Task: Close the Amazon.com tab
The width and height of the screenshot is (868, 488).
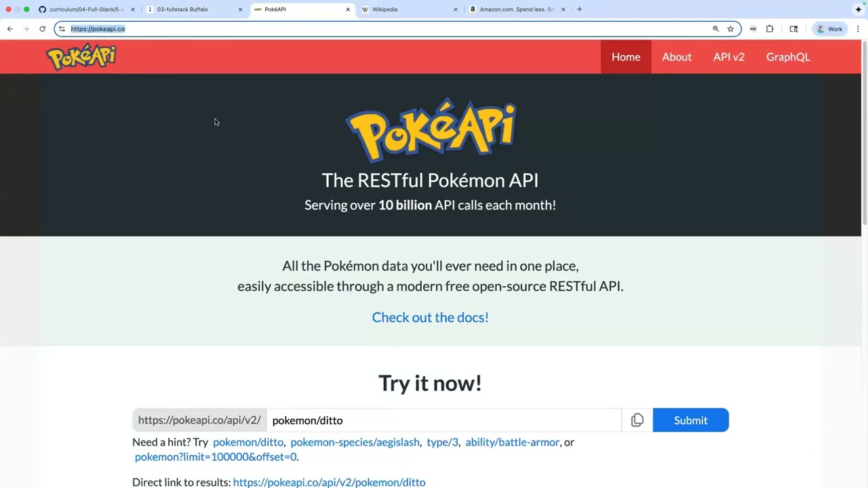Action: coord(563,9)
